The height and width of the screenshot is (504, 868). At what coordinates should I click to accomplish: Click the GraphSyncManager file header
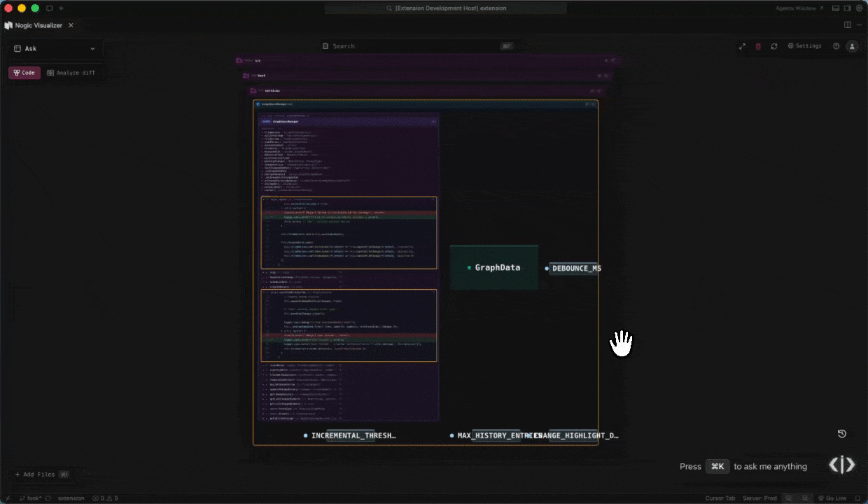click(426, 104)
